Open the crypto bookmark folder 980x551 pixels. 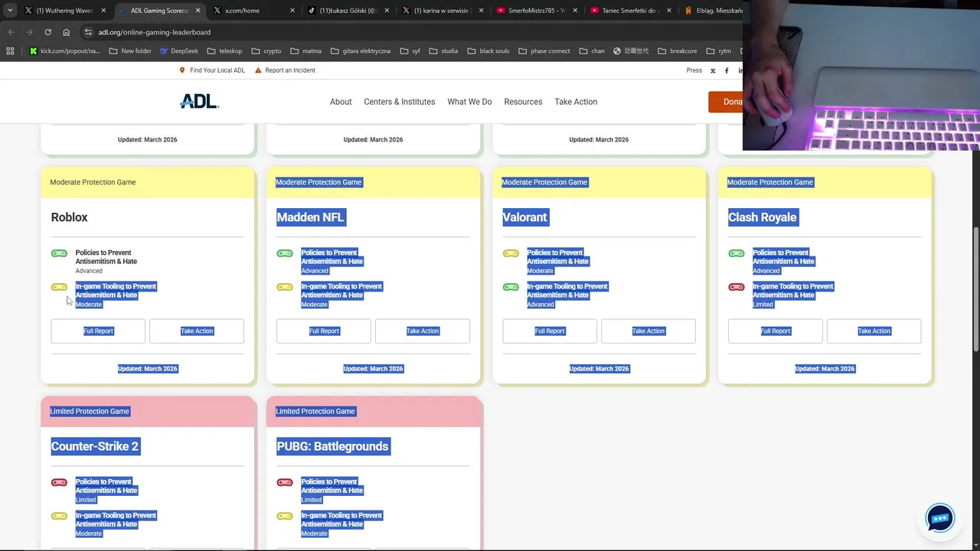tap(266, 51)
